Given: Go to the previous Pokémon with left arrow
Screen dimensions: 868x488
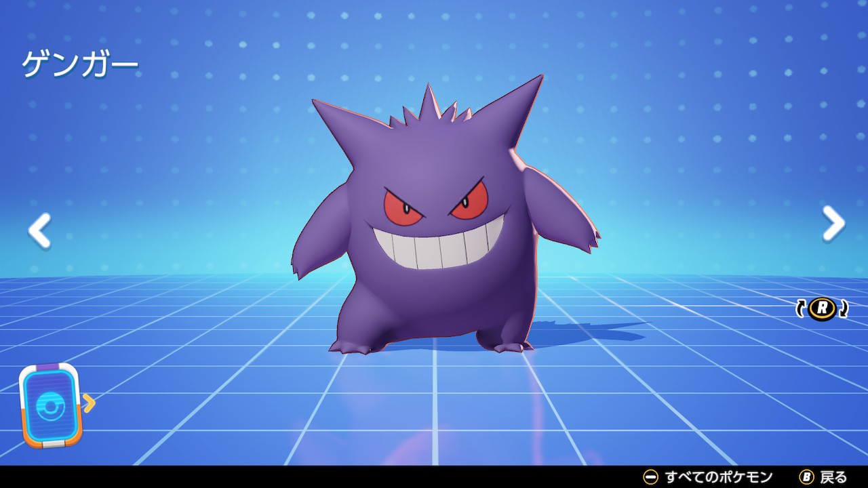Looking at the screenshot, I should [39, 230].
